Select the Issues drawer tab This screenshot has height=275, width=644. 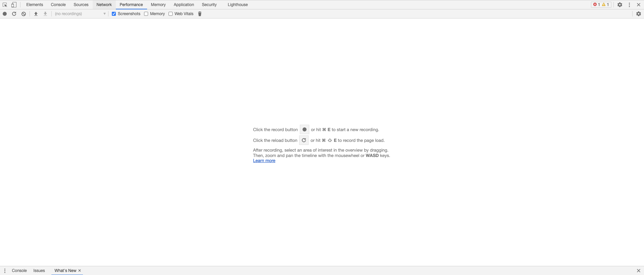pos(39,271)
